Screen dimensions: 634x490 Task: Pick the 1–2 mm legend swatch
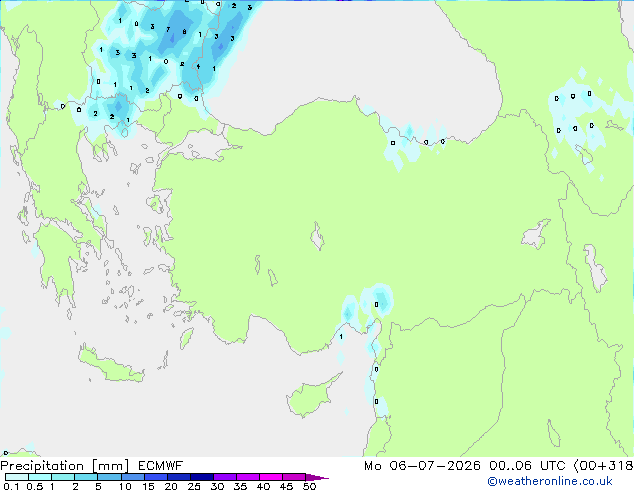(63, 477)
